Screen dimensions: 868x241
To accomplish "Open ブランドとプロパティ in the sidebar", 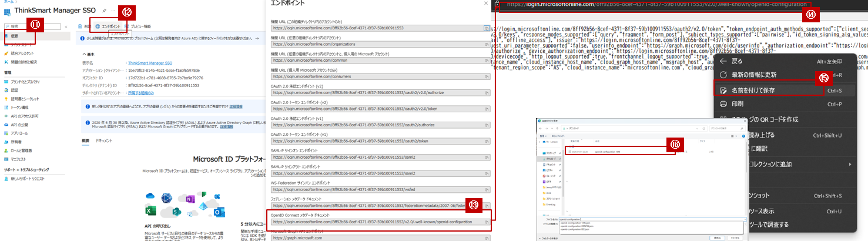I will tap(22, 81).
